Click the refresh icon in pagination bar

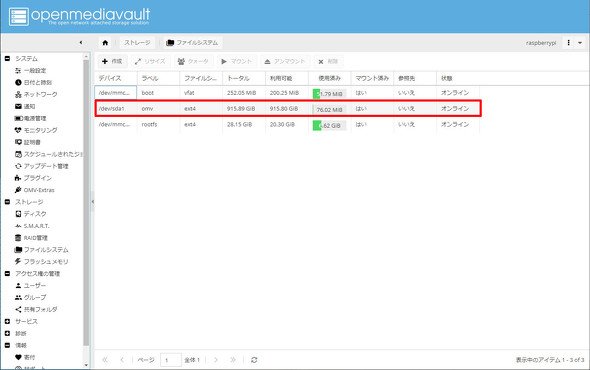coord(254,360)
